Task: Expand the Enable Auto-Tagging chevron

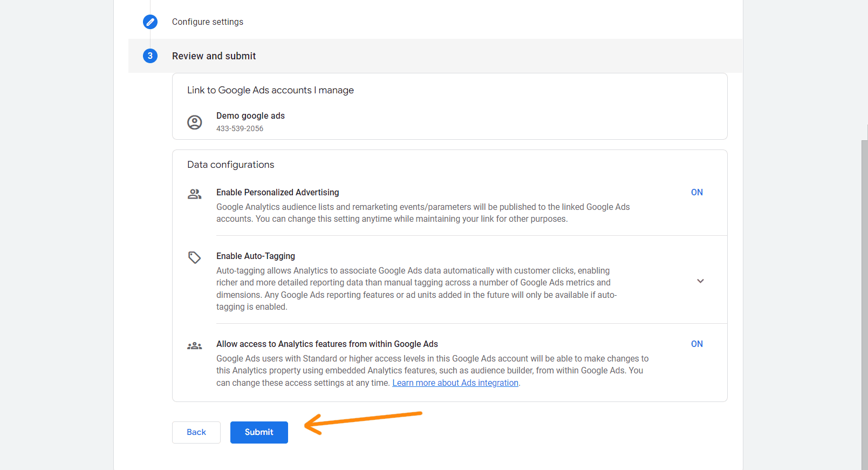Action: [x=700, y=281]
